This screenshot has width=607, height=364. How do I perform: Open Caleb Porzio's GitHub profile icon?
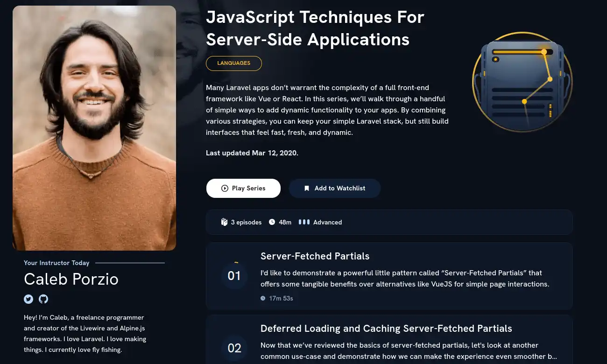pos(43,299)
